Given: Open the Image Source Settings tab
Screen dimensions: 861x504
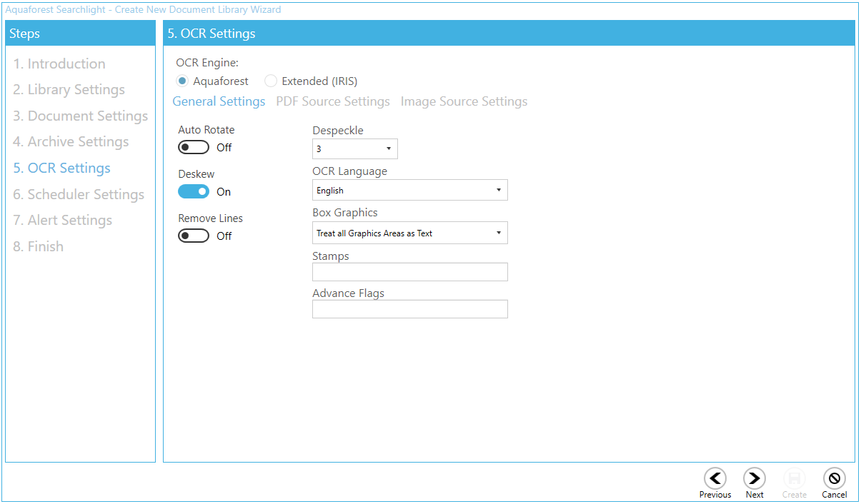Looking at the screenshot, I should click(464, 101).
